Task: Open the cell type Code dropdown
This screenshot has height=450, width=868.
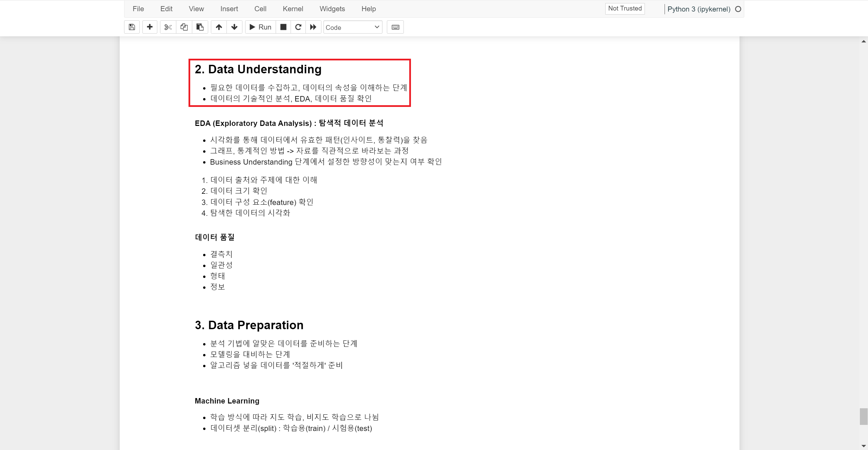Action: click(x=353, y=27)
